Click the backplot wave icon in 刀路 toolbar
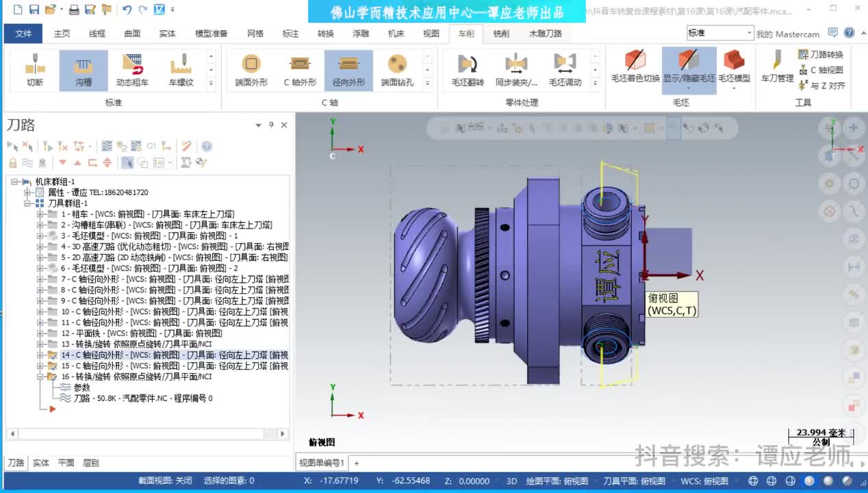868x493 pixels. click(107, 146)
